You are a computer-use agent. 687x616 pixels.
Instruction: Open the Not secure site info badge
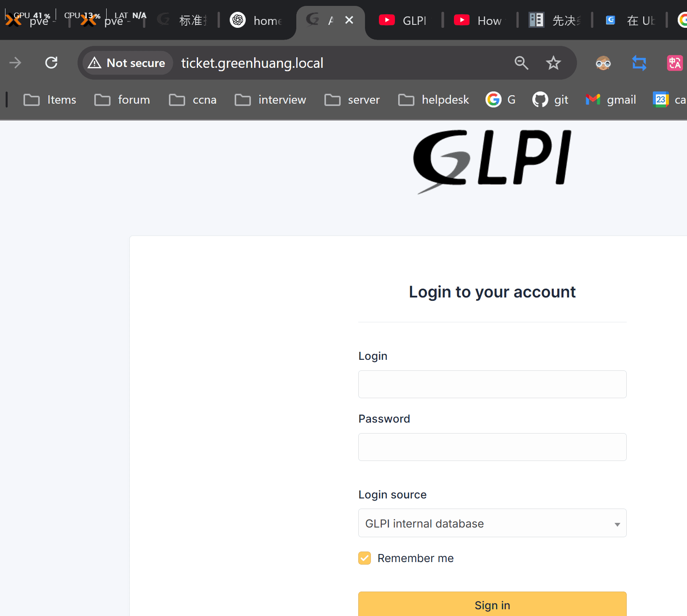[127, 63]
